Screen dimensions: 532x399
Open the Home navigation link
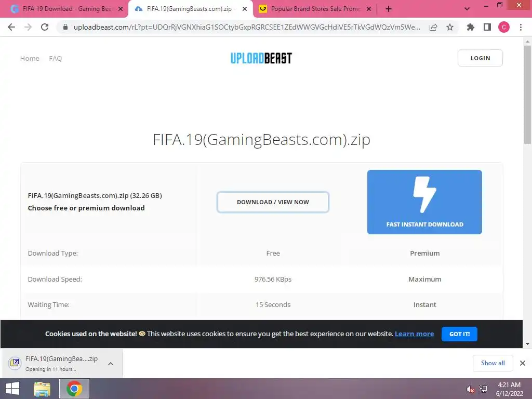point(30,58)
